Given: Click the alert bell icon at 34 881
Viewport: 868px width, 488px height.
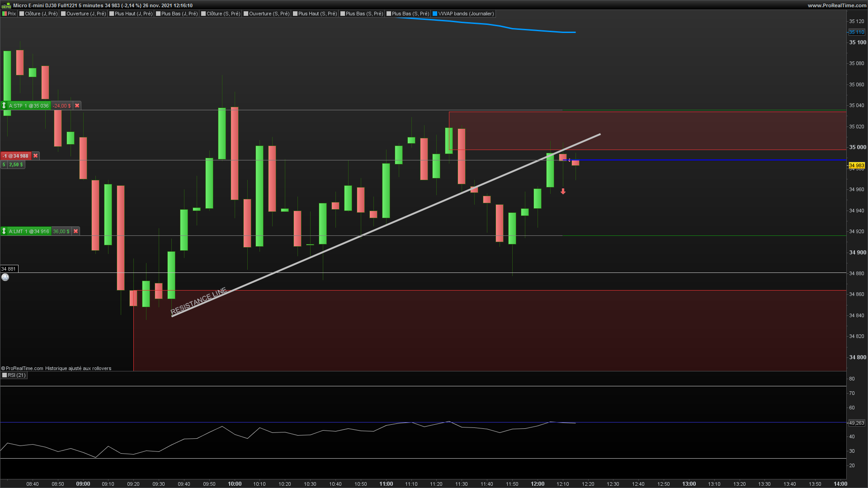Looking at the screenshot, I should click(5, 277).
